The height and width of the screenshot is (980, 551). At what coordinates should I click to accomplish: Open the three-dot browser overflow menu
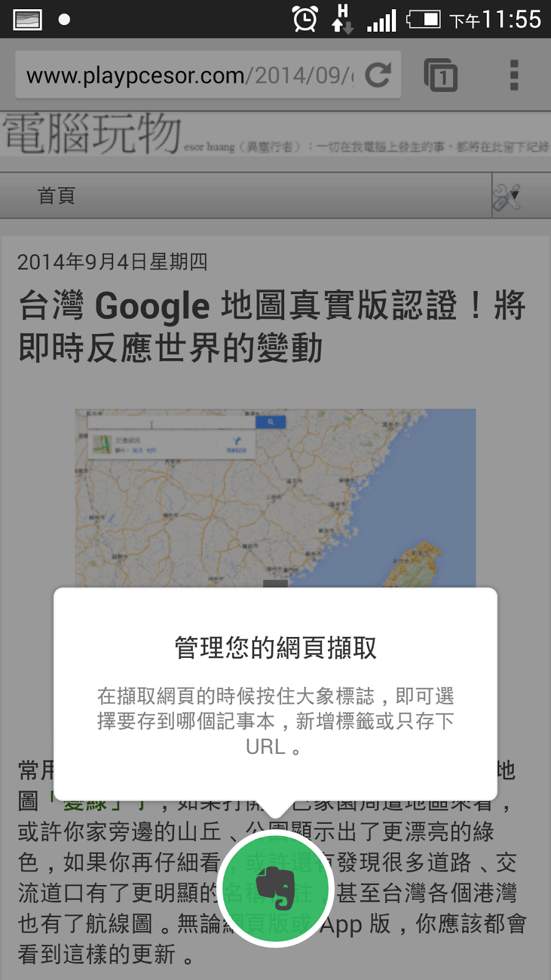[514, 75]
